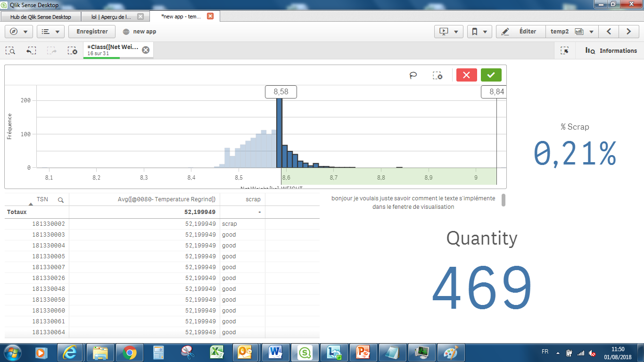Confirm the histogram selection with green check

491,75
